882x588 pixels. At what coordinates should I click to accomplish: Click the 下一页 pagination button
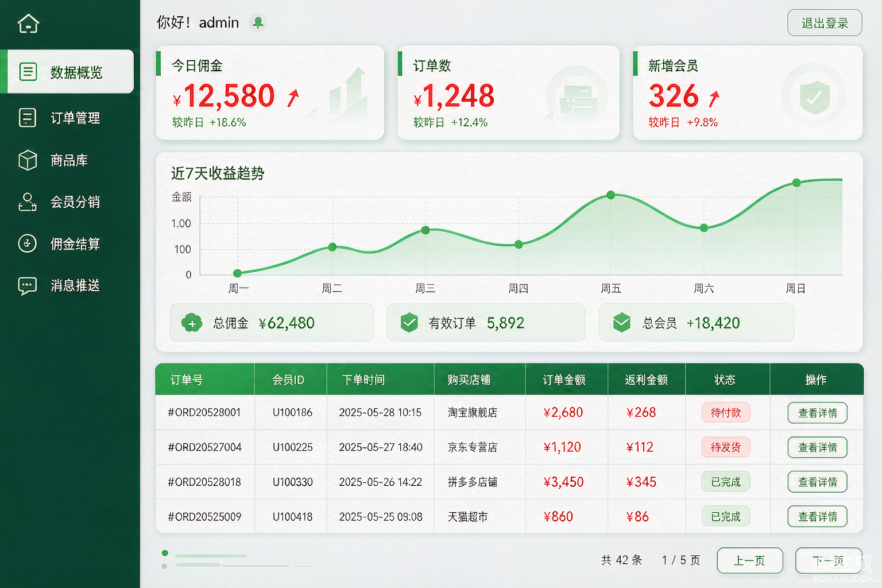(829, 560)
